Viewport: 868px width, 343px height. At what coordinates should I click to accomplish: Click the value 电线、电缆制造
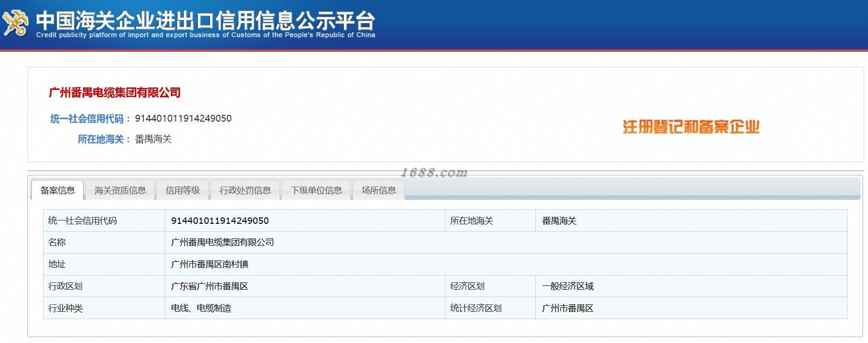201,308
